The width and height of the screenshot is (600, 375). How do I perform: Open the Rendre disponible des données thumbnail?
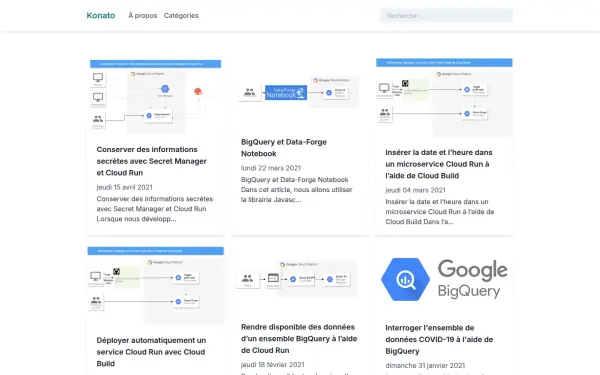pyautogui.click(x=300, y=279)
